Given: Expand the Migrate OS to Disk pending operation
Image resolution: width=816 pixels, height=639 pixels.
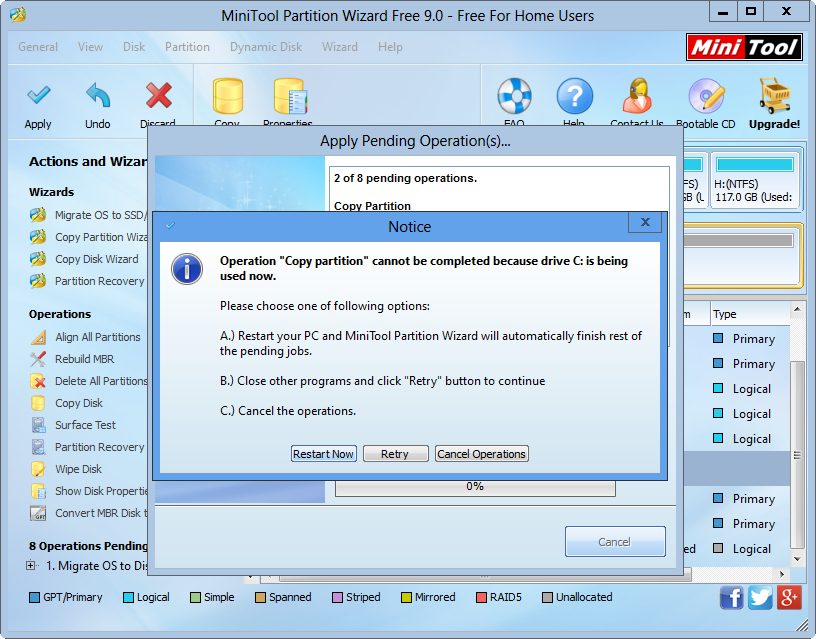Looking at the screenshot, I should tap(31, 565).
